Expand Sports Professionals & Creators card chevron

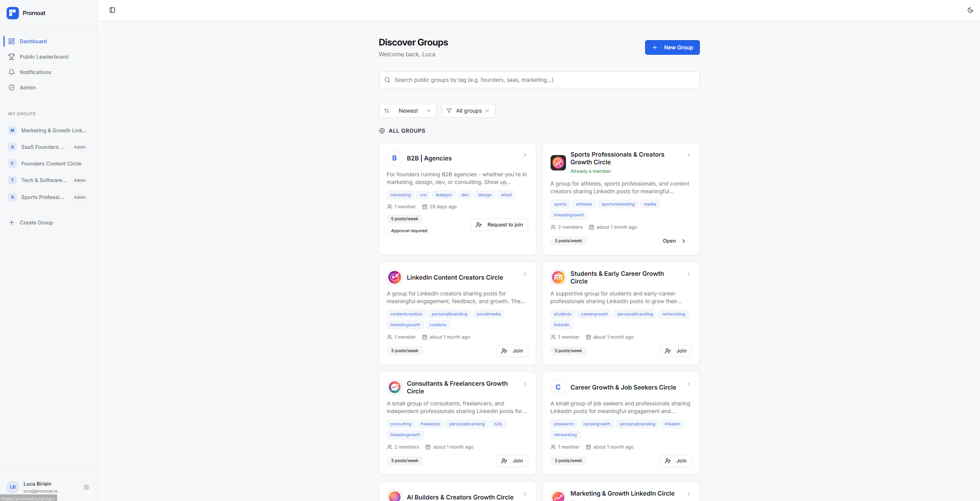(x=689, y=155)
